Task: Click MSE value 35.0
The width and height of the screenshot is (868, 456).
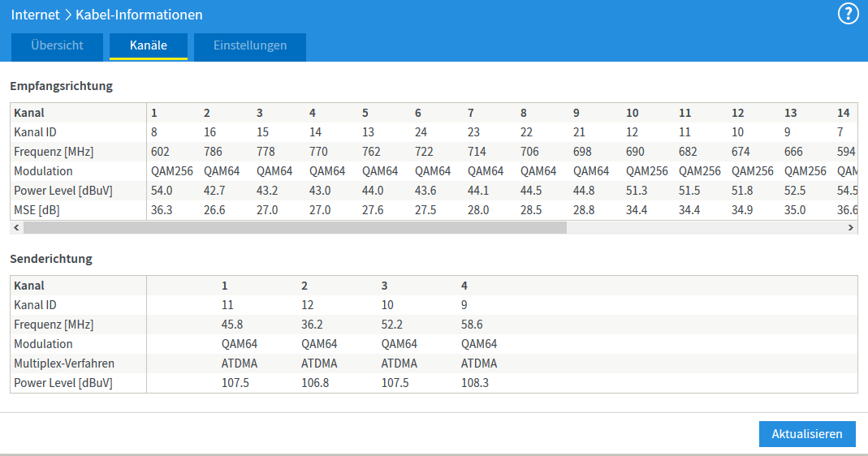Action: pos(795,210)
